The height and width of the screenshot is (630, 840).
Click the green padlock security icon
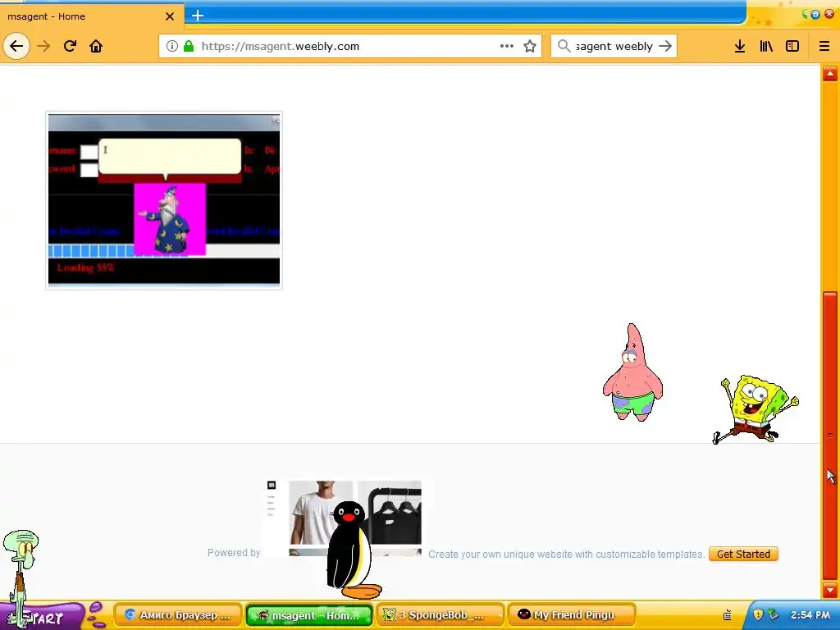(x=189, y=46)
